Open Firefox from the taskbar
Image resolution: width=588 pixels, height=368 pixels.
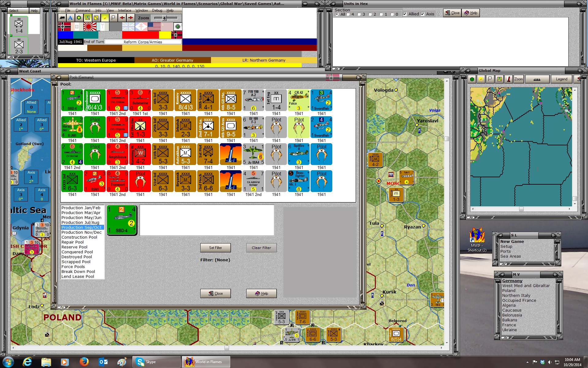(84, 362)
